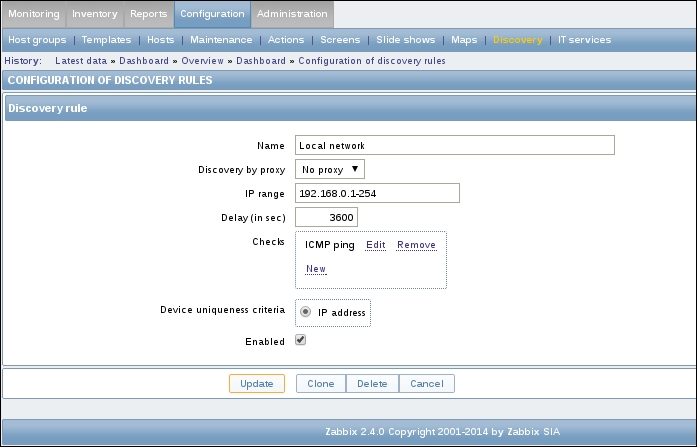The width and height of the screenshot is (697, 447).
Task: Open the Discovery by proxy dropdown
Action: pyautogui.click(x=330, y=170)
